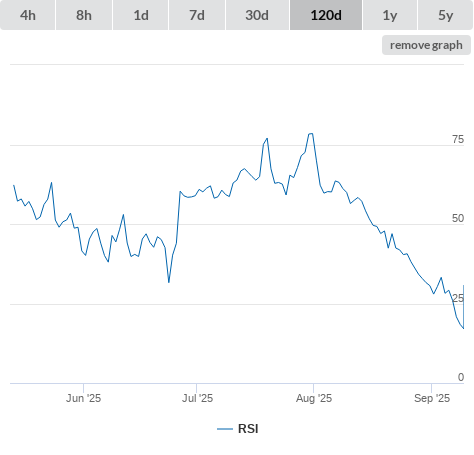Select the 4h time range tab

[28, 15]
